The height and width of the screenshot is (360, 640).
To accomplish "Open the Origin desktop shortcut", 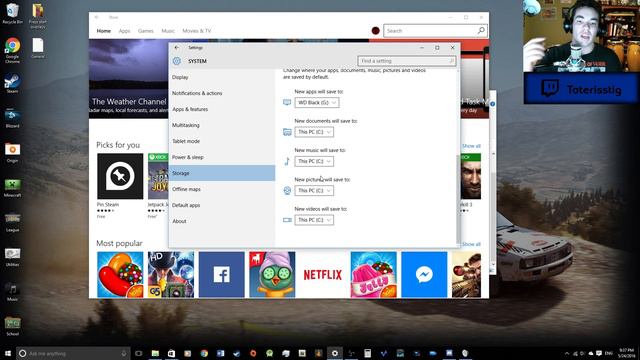I will (12, 153).
